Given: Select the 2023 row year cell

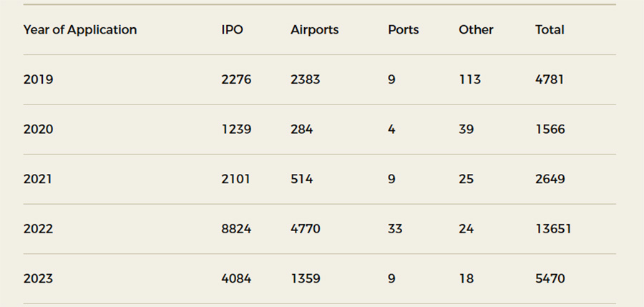Looking at the screenshot, I should coord(38,278).
